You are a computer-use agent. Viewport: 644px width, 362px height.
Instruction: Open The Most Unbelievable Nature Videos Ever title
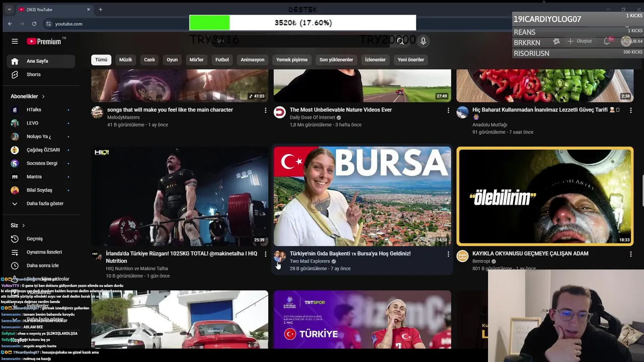pyautogui.click(x=341, y=110)
